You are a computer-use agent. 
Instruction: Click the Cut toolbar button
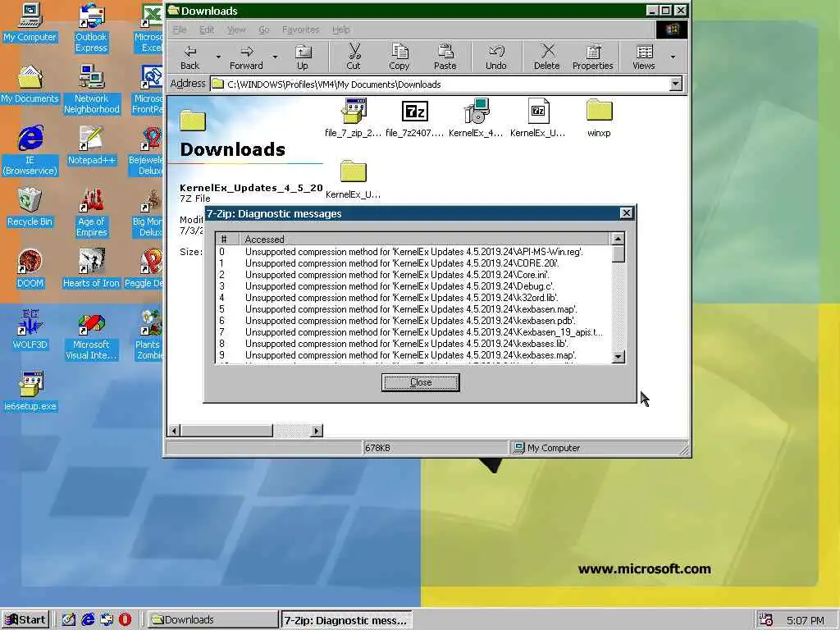pos(354,57)
